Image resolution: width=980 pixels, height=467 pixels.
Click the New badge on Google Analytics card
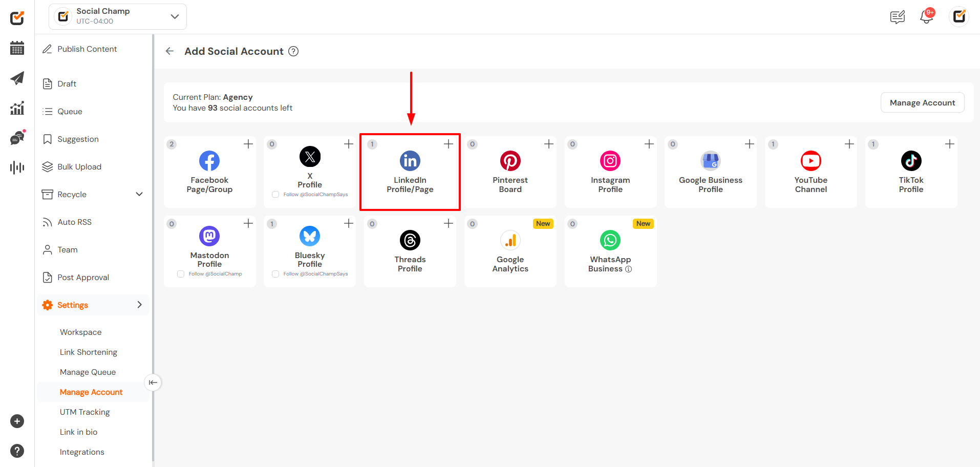pos(543,224)
